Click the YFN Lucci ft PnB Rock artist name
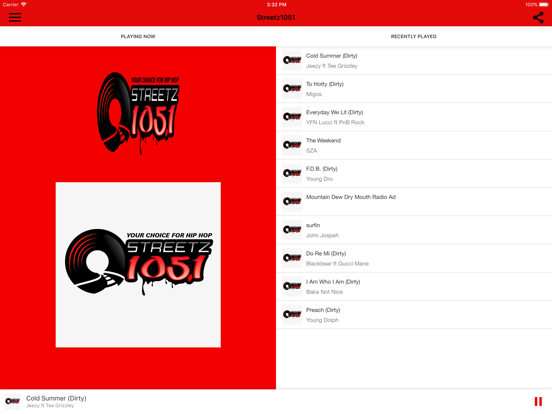Image resolution: width=552 pixels, height=414 pixels. pos(335,123)
